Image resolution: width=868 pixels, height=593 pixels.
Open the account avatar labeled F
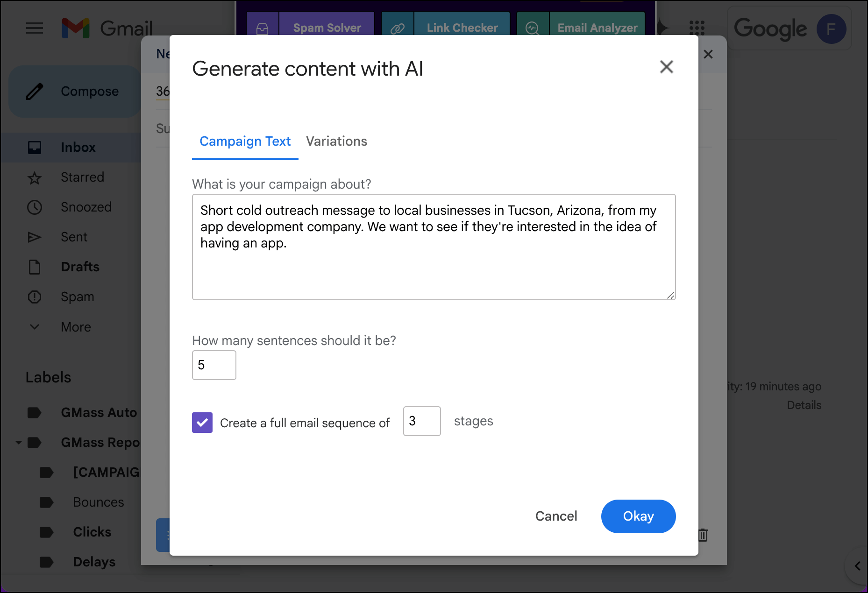[x=831, y=29]
